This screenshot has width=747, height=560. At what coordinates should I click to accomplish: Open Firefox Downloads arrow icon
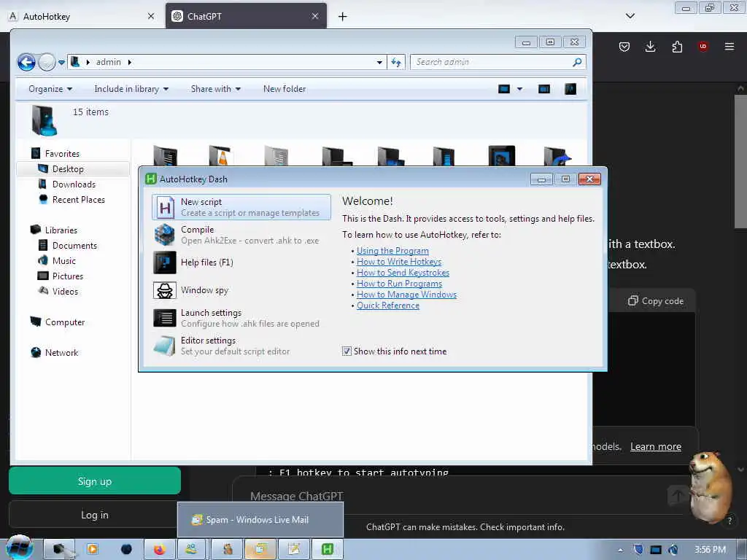[x=650, y=46]
